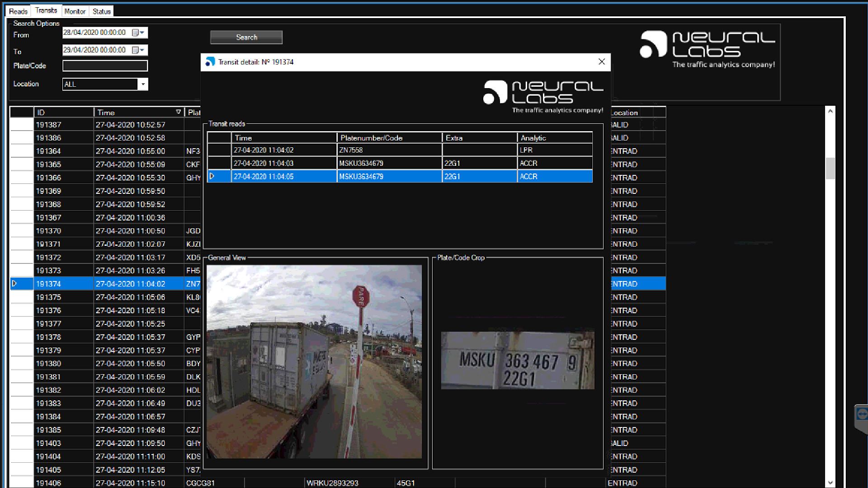Viewport: 868px width, 488px height.
Task: Click the Transit detail window title icon
Action: pos(210,62)
